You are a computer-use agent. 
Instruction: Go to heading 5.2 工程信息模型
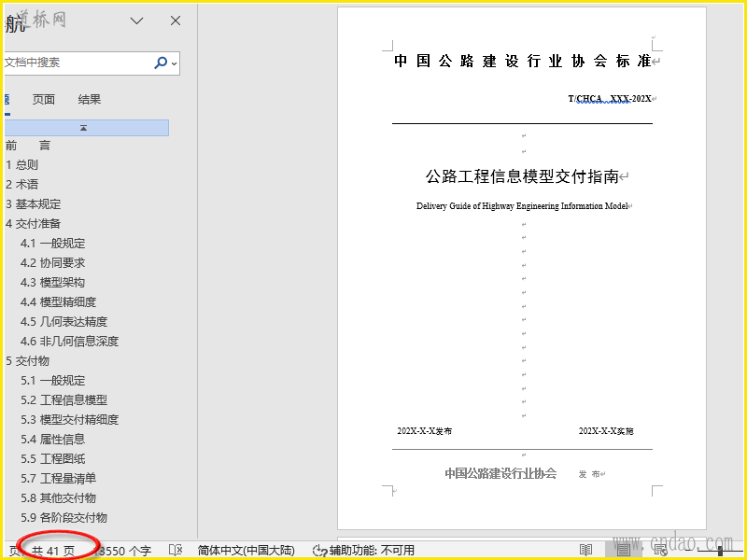[63, 400]
